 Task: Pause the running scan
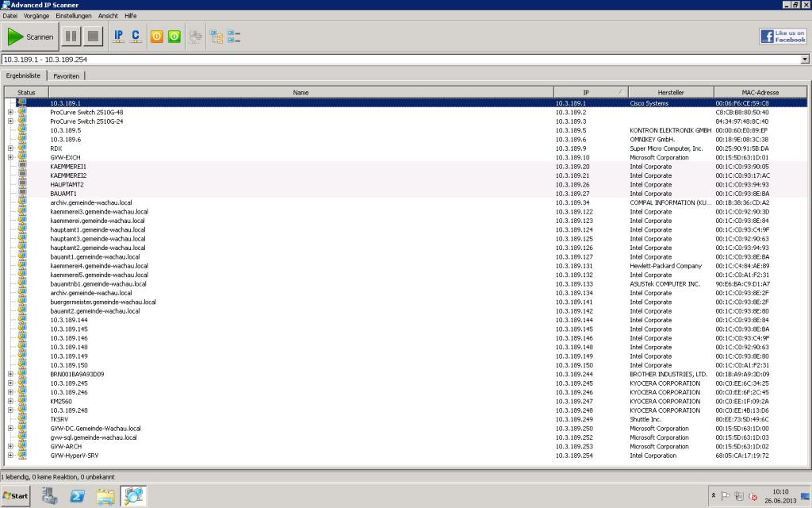pos(71,37)
